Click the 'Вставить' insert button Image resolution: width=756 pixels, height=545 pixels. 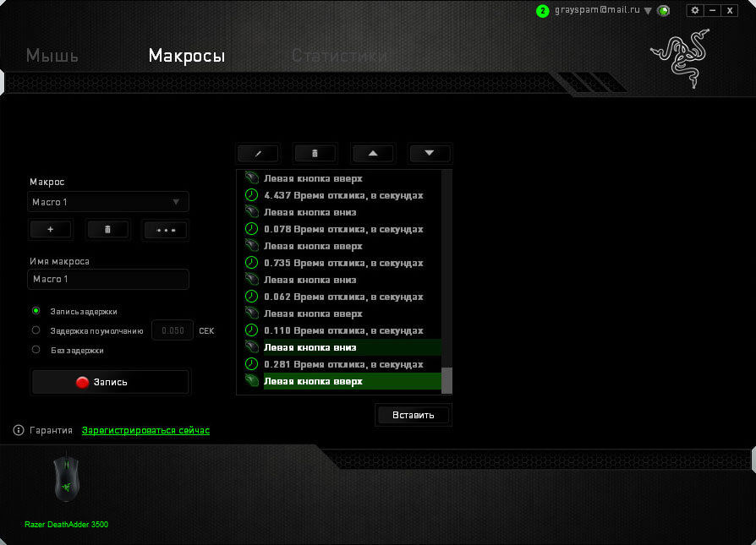pyautogui.click(x=413, y=415)
